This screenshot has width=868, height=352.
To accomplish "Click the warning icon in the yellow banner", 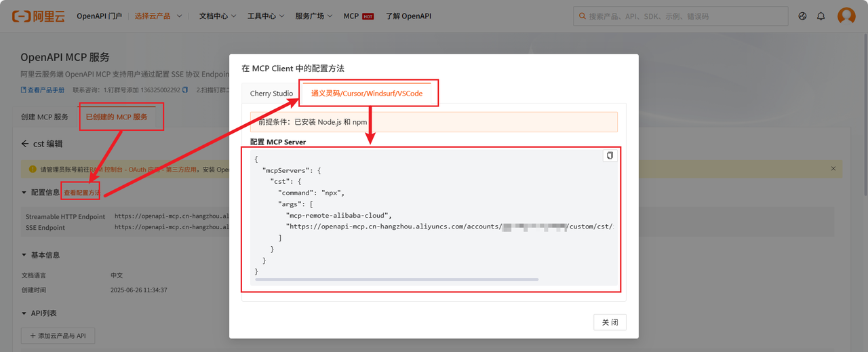I will (33, 169).
